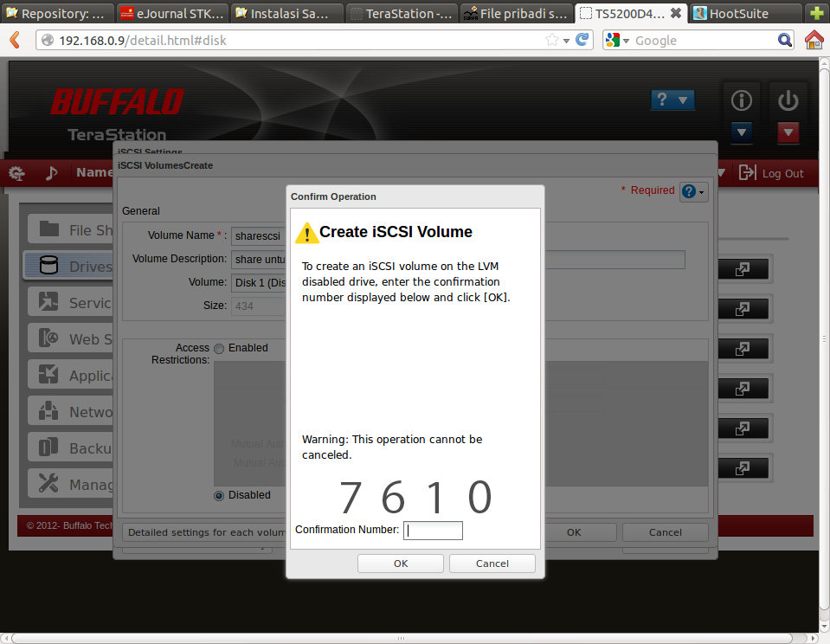This screenshot has width=830, height=644.
Task: Select the Disabled access restrictions radio
Action: [x=219, y=495]
